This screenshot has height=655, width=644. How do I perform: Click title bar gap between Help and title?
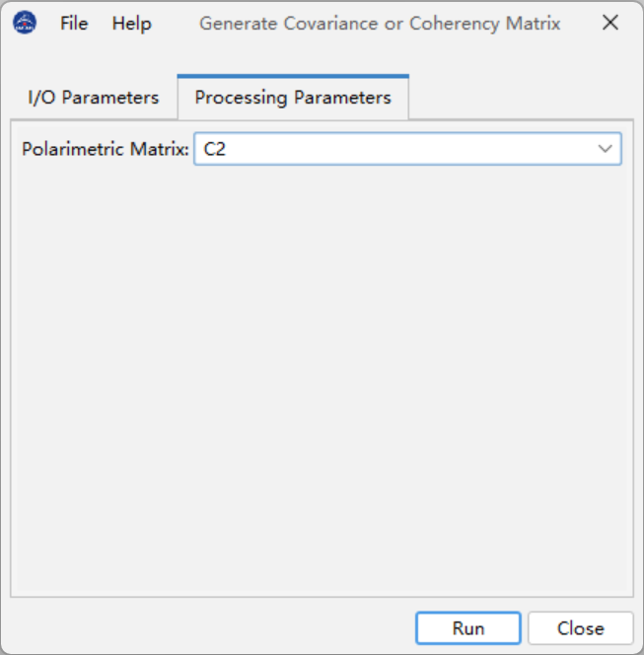tap(176, 23)
